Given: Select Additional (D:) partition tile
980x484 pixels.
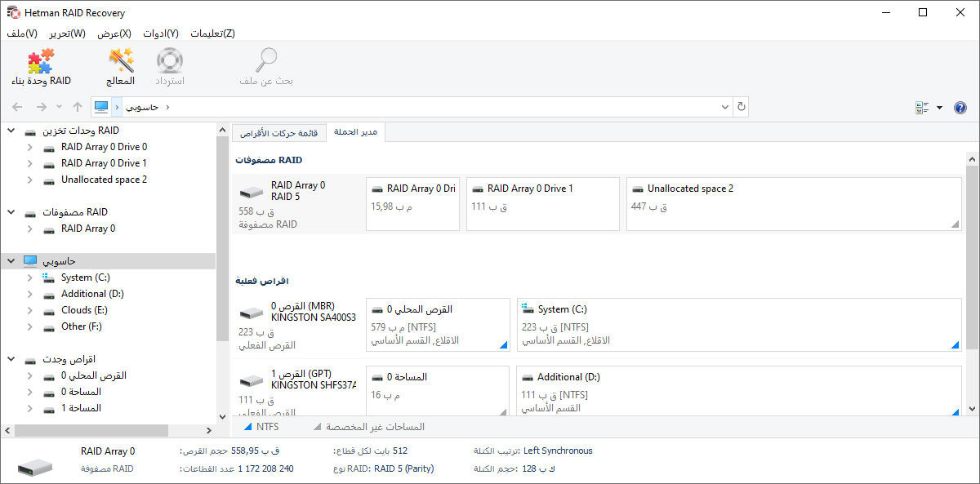Looking at the screenshot, I should [x=739, y=391].
